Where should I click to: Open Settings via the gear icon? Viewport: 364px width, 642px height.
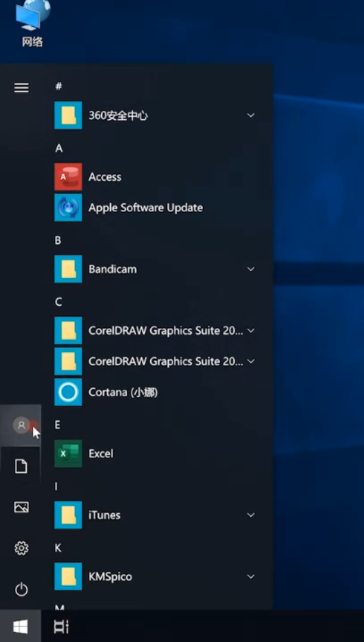point(21,548)
